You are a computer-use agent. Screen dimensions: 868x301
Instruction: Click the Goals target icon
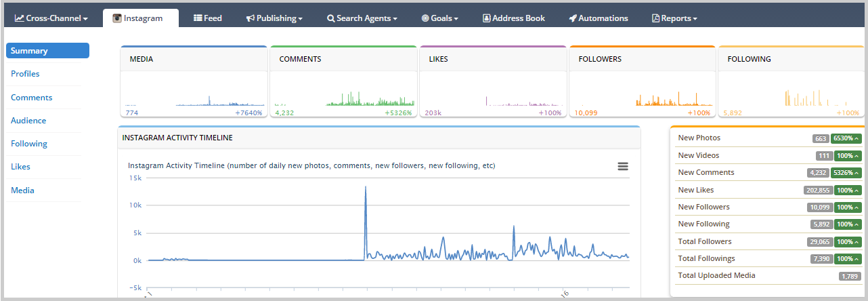(x=425, y=18)
